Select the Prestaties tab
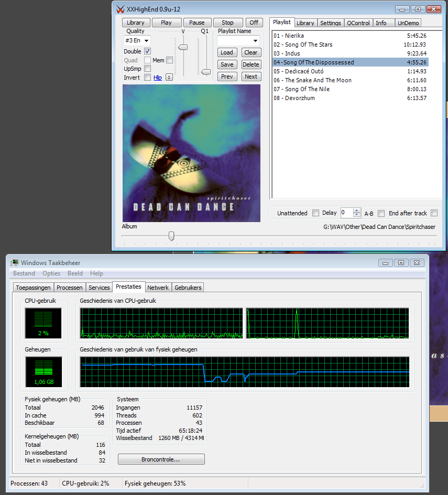The image size is (448, 495). (128, 287)
